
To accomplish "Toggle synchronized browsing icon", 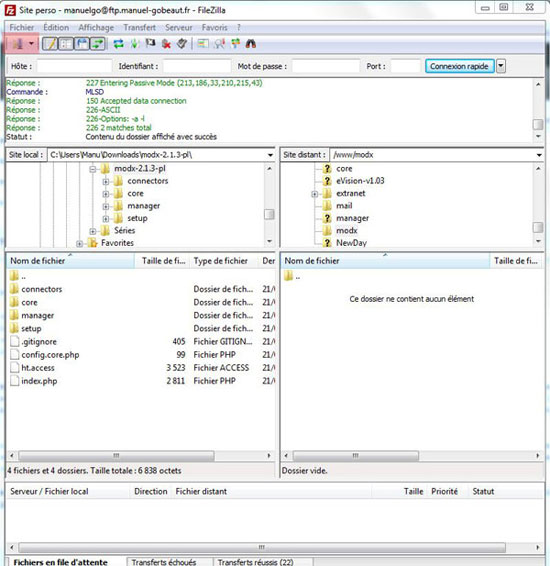I will coord(236,44).
